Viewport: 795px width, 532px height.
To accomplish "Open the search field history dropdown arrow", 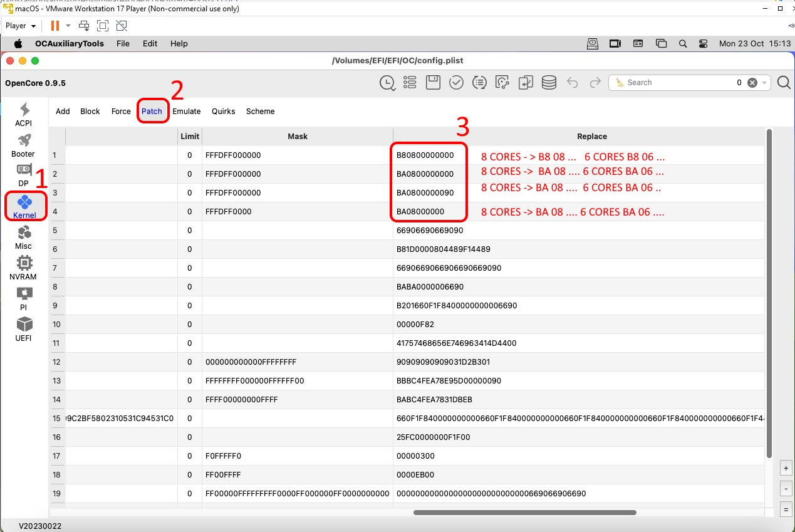I will tap(764, 83).
